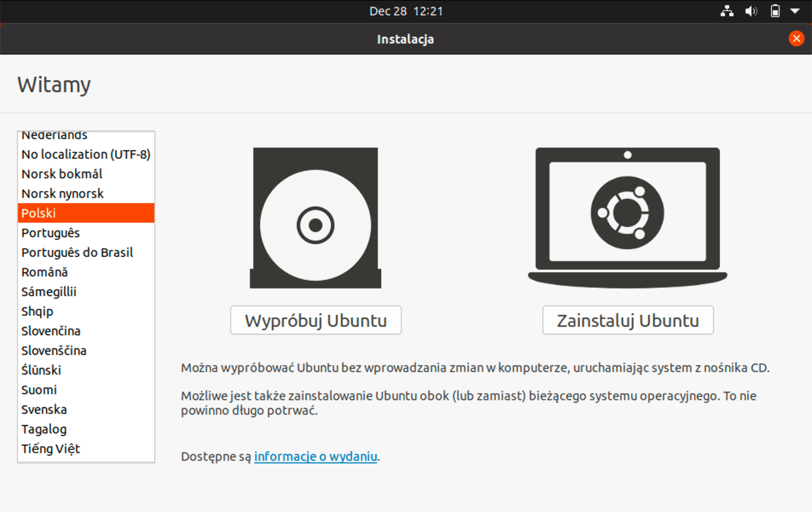This screenshot has width=812, height=512.
Task: Click Wypróbuj Ubuntu button
Action: pyautogui.click(x=316, y=320)
